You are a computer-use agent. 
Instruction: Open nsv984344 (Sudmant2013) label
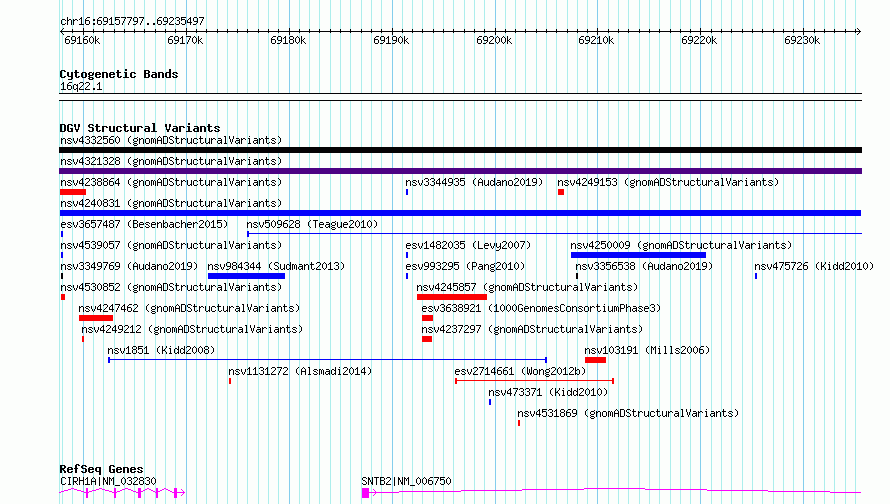pos(276,266)
